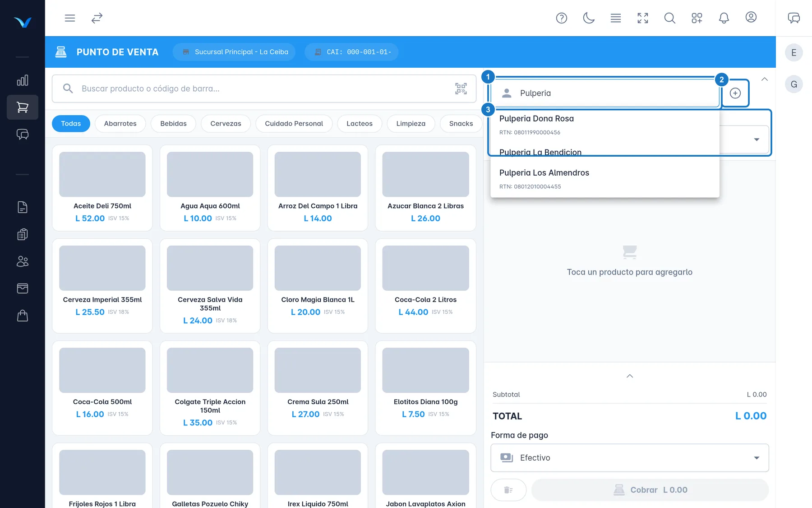
Task: Filter by Lacteos category
Action: click(x=360, y=124)
